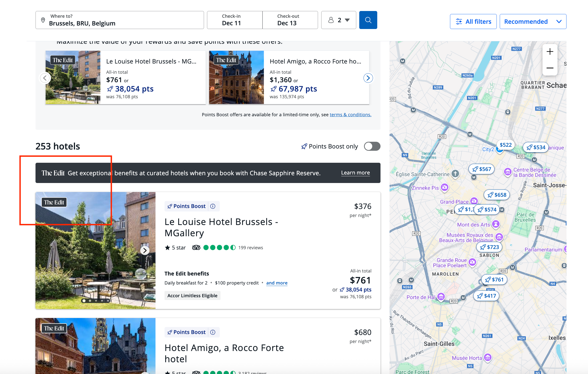Click Learn more about The Edit

355,173
